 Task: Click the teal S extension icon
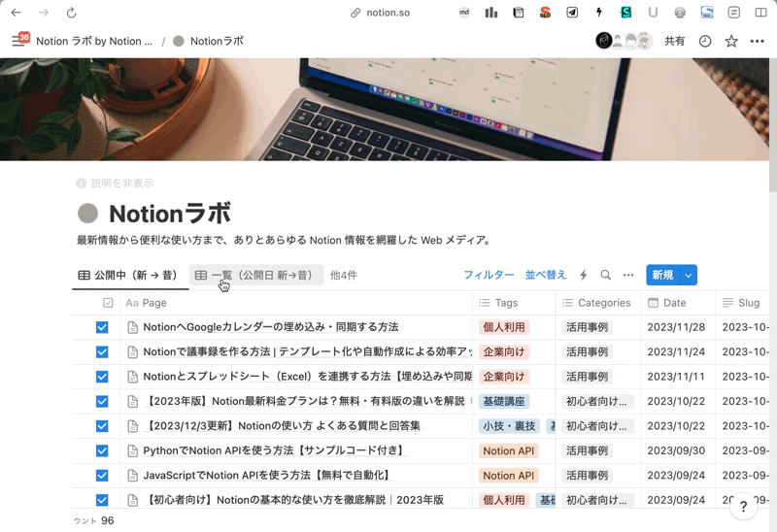625,13
